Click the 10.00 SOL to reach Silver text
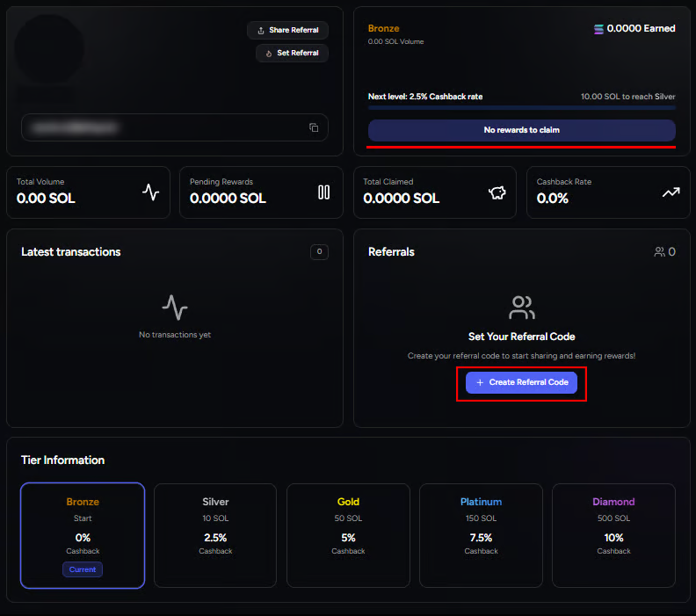Image resolution: width=696 pixels, height=616 pixels. pos(628,97)
